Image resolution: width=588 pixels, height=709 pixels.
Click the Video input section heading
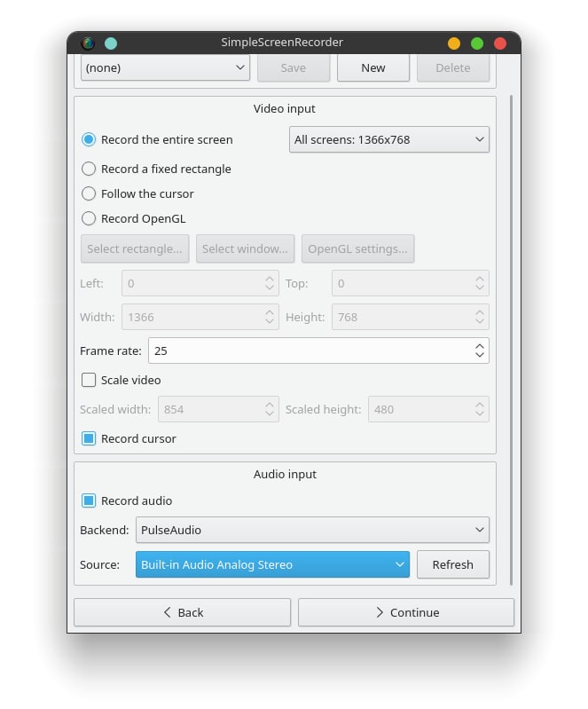285,108
